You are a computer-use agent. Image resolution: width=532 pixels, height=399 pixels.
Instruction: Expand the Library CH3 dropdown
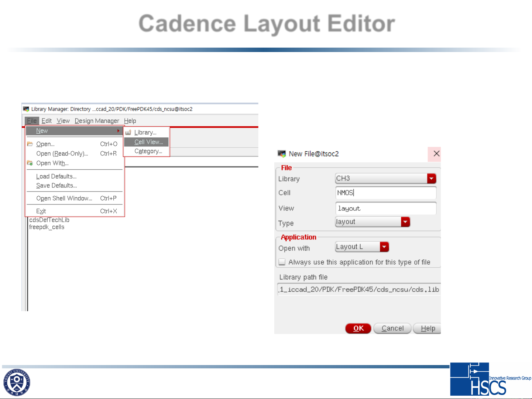431,179
